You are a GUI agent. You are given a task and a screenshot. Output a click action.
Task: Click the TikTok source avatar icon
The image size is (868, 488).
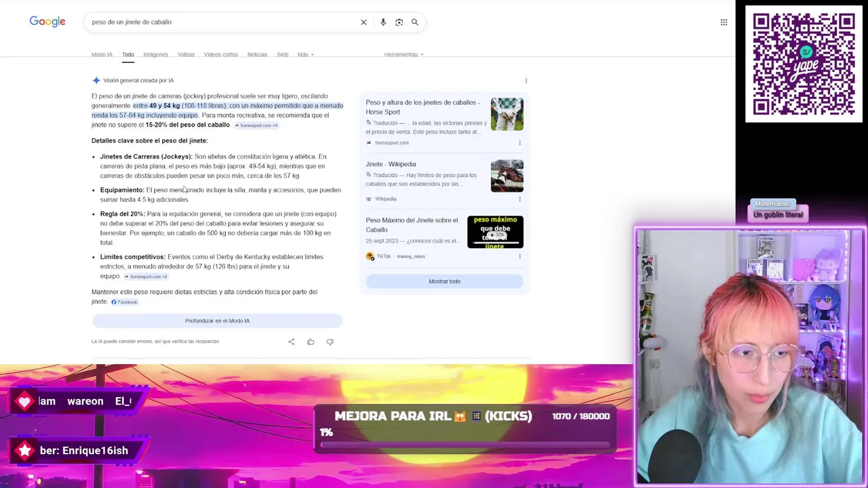click(x=370, y=256)
